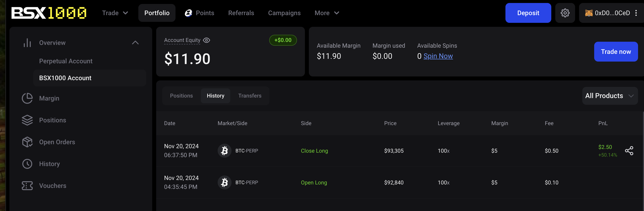Open Vouchers in the sidebar
Image resolution: width=644 pixels, height=211 pixels.
[x=53, y=186]
